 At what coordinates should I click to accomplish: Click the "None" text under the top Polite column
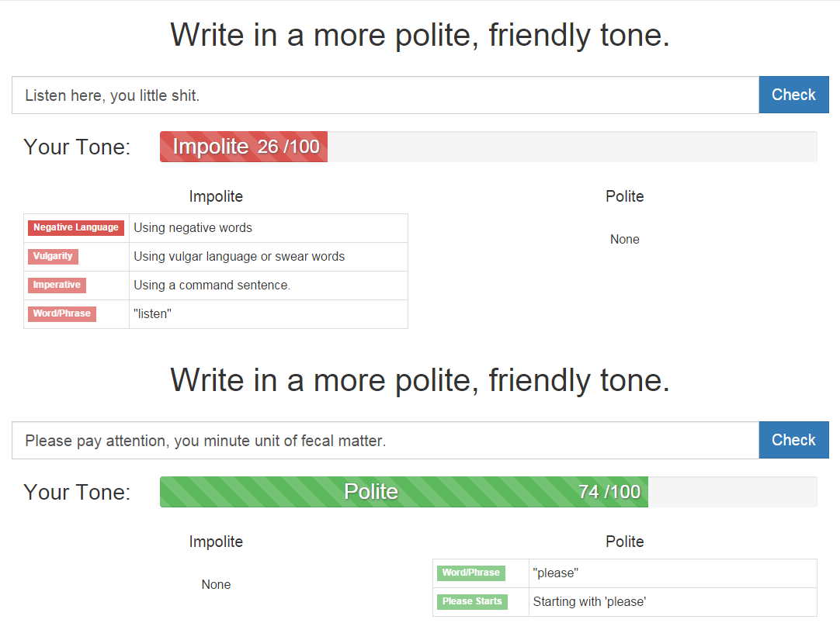pyautogui.click(x=625, y=239)
